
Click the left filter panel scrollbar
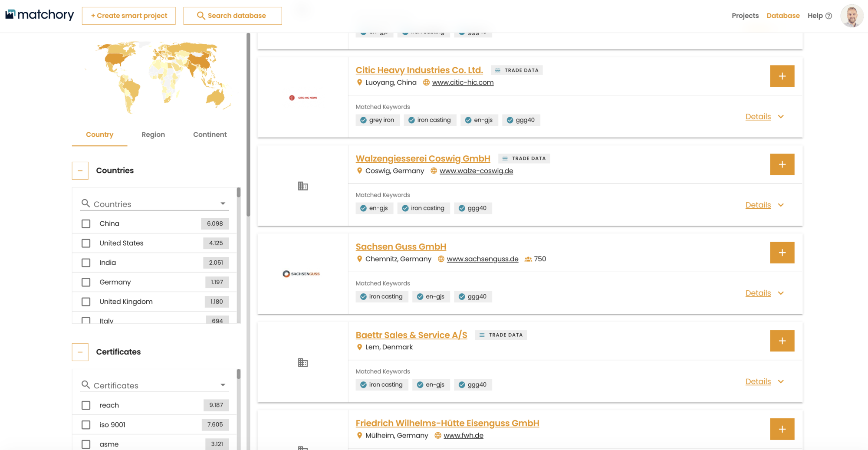248,125
